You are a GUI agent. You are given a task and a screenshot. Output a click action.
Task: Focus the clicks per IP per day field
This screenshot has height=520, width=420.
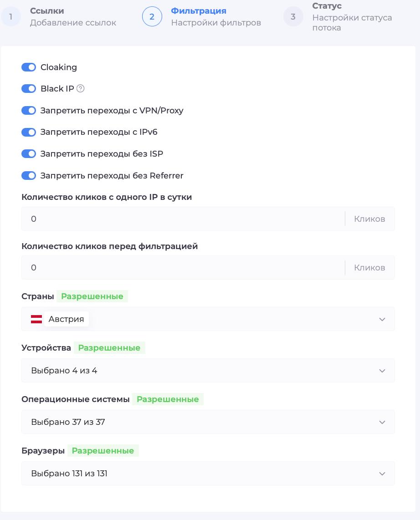pos(183,219)
